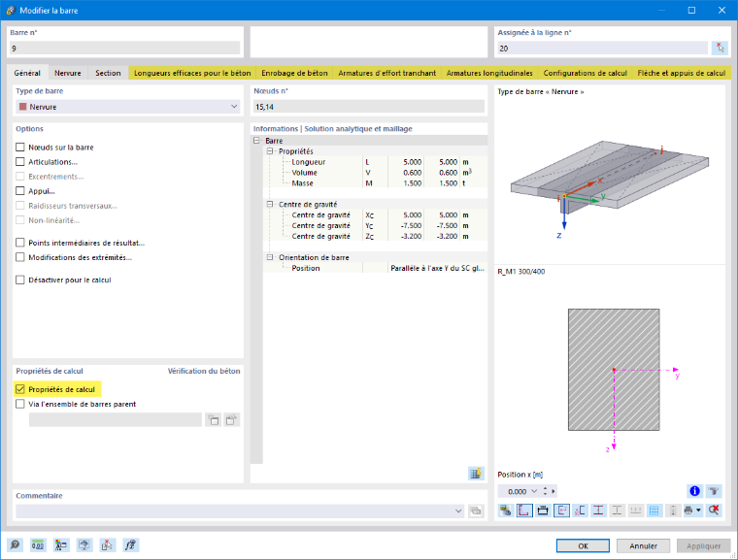Collapse the Barre tree node
Screen dimensions: 738x560
coord(256,140)
